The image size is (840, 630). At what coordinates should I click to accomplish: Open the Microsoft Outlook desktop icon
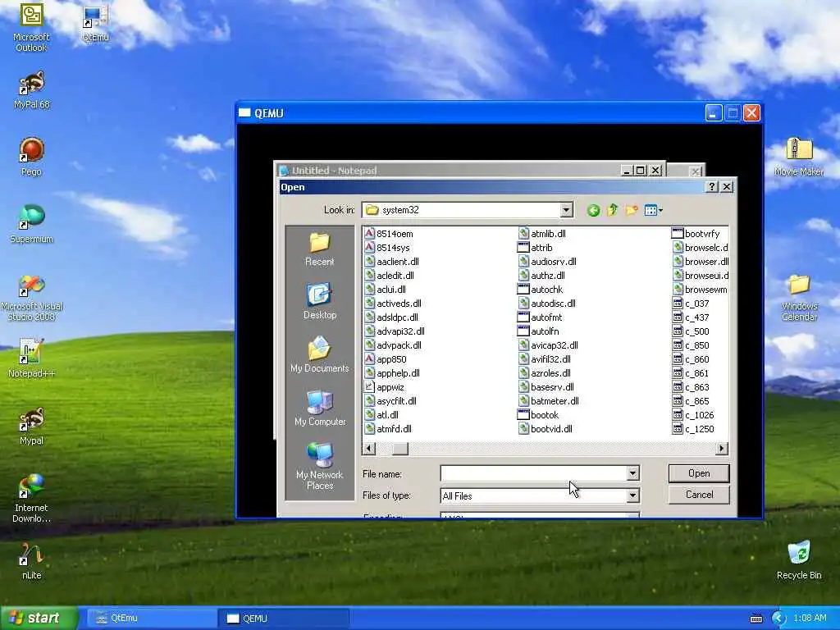[31, 27]
